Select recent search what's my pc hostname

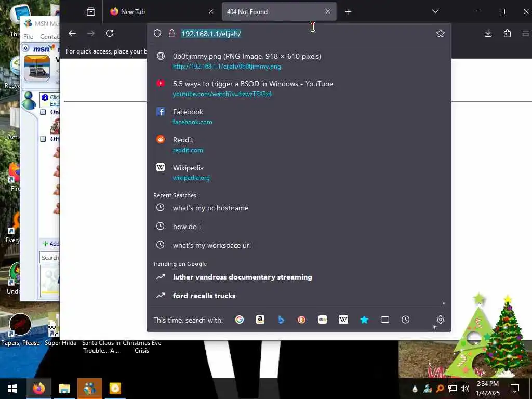point(299,208)
